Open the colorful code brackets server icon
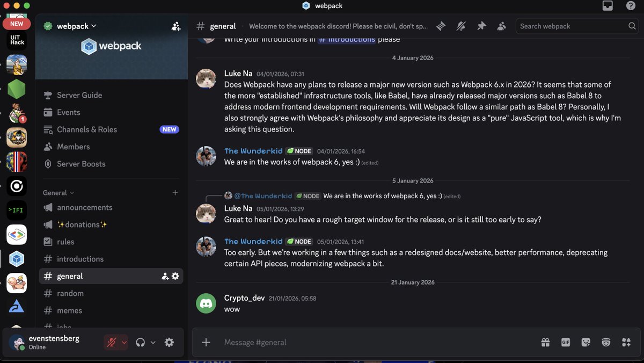Screen dimensions: 644x363 click(x=17, y=235)
